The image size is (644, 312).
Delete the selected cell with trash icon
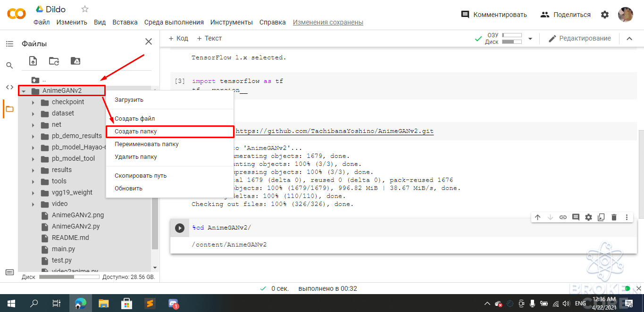(x=614, y=217)
